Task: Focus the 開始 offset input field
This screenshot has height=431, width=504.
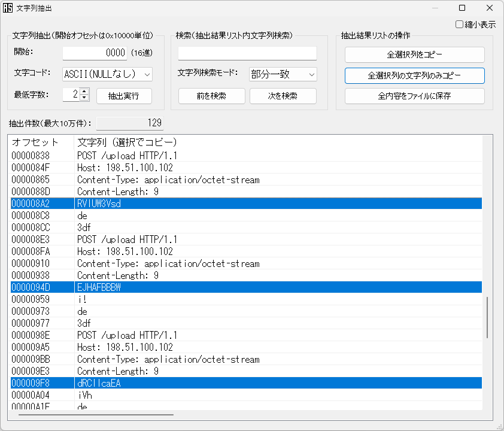Action: (95, 53)
